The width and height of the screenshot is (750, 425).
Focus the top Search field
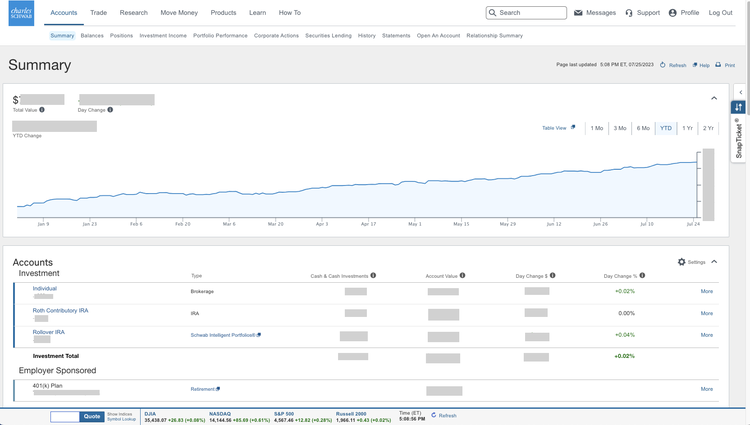click(x=526, y=13)
